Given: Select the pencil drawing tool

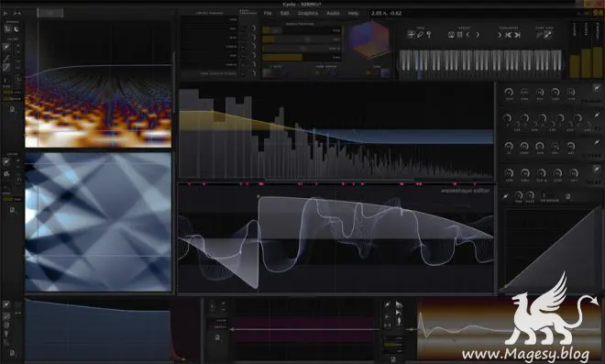Looking at the screenshot, I should point(420,34).
